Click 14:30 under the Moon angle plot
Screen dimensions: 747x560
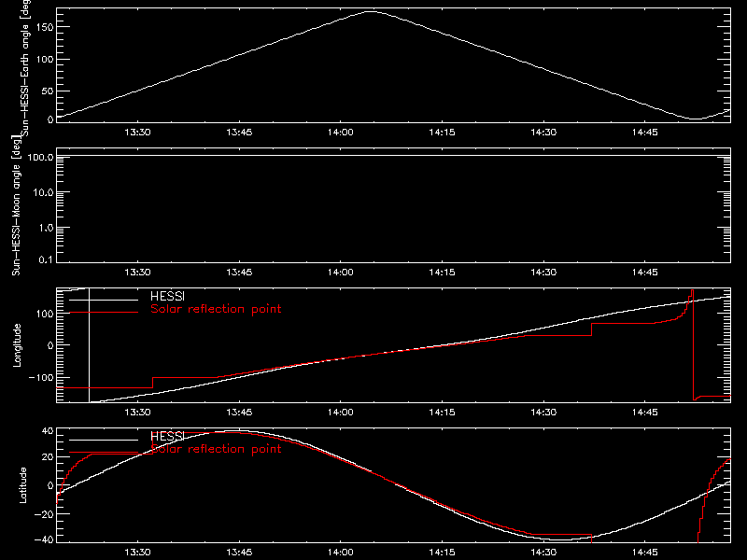coord(543,273)
